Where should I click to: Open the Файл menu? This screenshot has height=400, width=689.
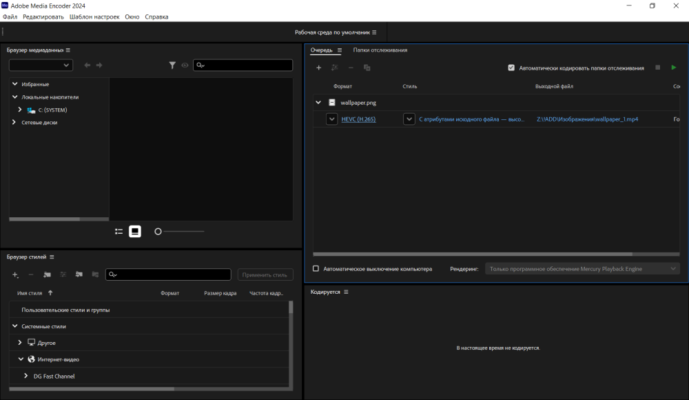point(10,17)
